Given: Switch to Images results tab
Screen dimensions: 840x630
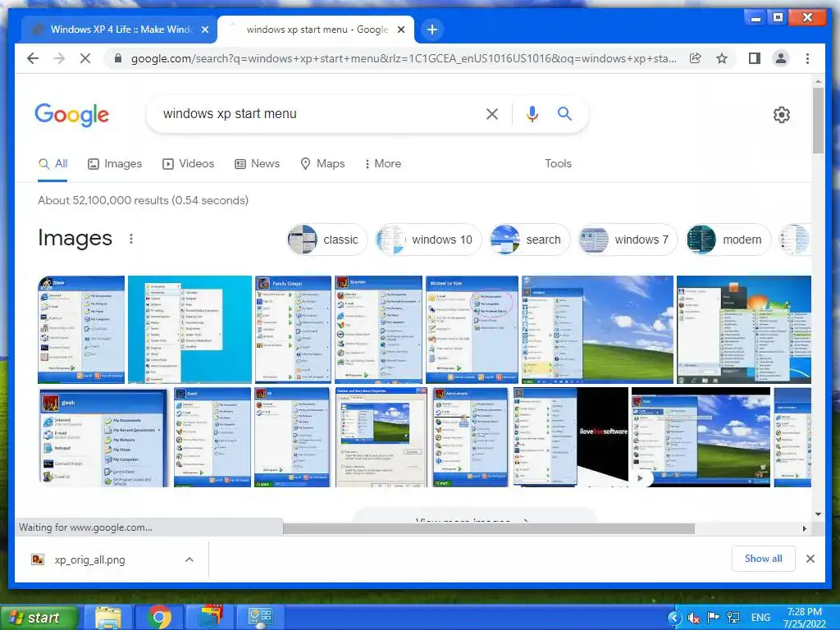Looking at the screenshot, I should pos(115,163).
